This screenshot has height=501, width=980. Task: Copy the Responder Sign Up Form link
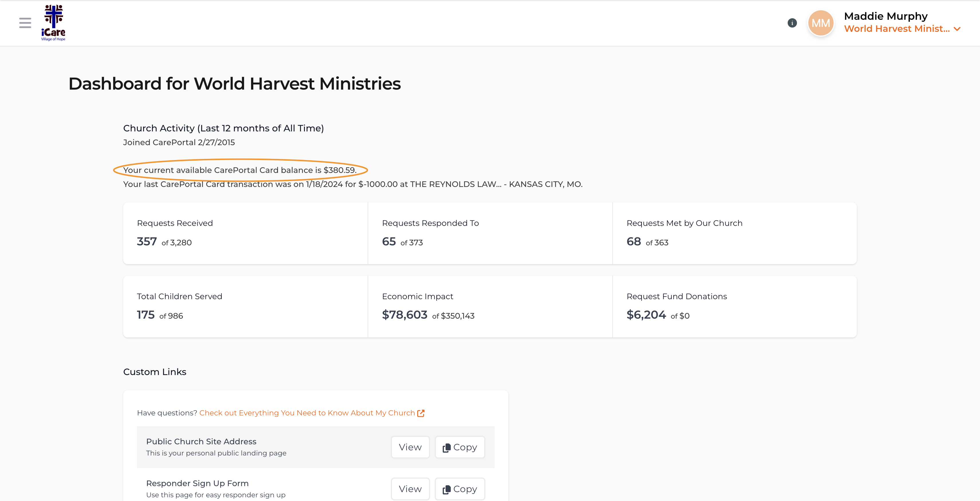point(460,489)
